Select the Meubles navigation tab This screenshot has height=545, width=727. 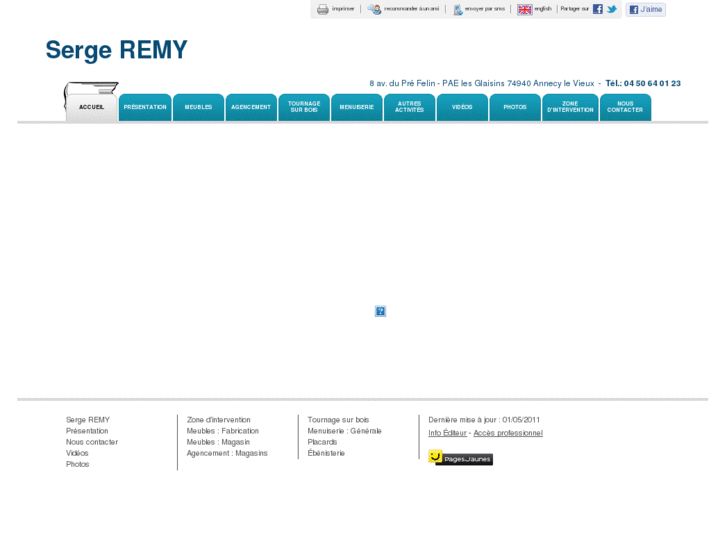(x=198, y=107)
